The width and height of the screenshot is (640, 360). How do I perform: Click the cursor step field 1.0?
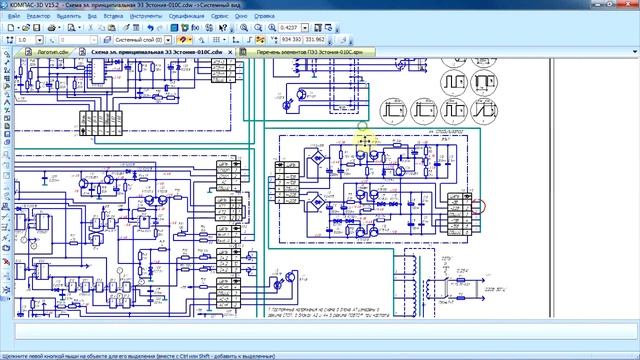[x=26, y=40]
